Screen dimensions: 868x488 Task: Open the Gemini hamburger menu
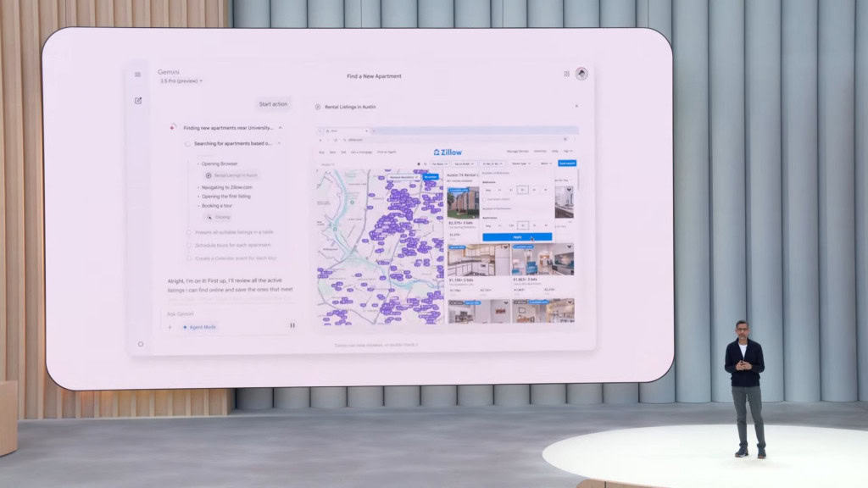138,75
